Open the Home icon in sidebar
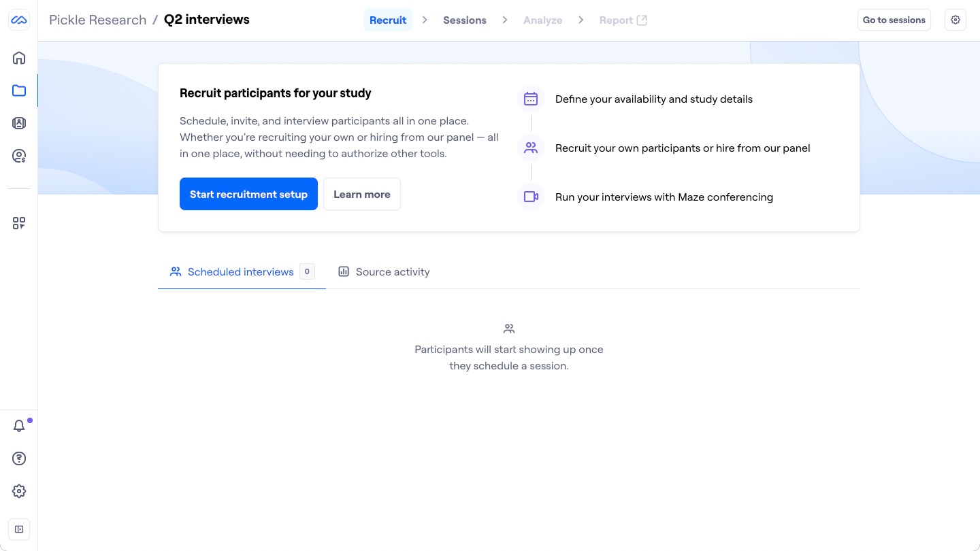The width and height of the screenshot is (980, 551). (19, 58)
